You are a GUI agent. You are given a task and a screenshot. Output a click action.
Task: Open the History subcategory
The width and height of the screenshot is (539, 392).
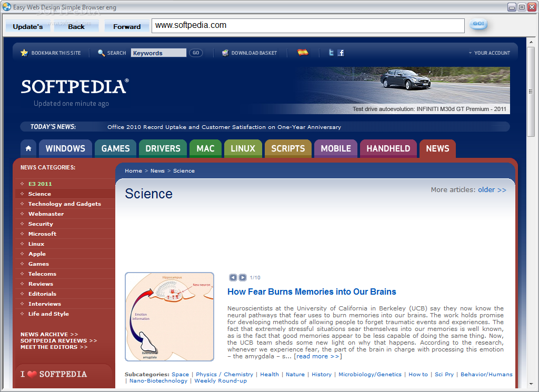pos(322,375)
